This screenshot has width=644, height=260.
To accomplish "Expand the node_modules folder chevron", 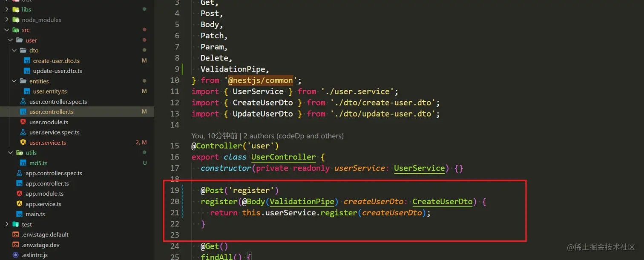I will [x=7, y=20].
